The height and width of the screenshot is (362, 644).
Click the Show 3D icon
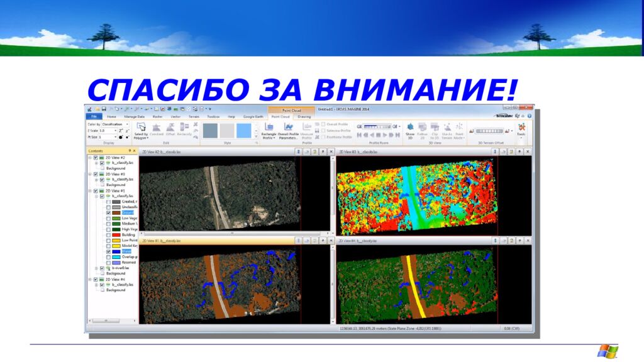[410, 128]
